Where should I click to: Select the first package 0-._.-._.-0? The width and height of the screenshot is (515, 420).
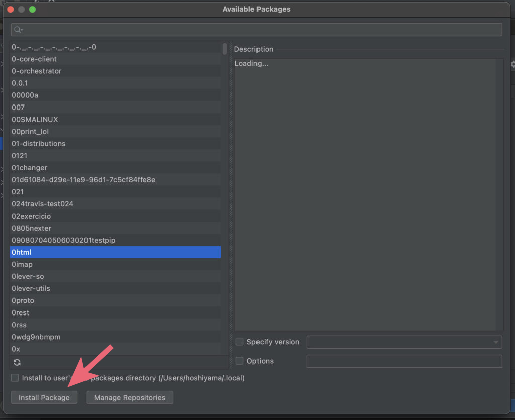click(x=115, y=47)
